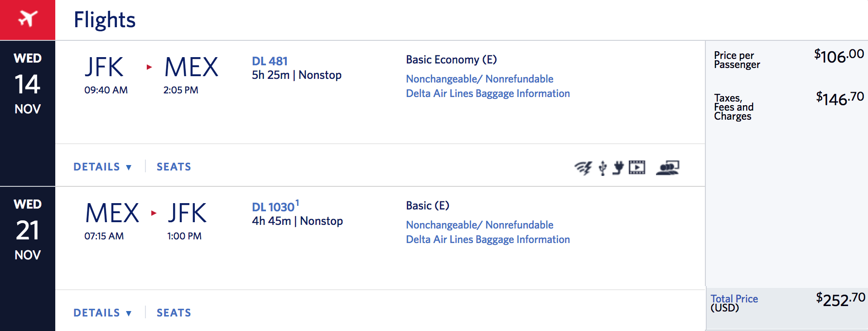868x331 pixels.
Task: Expand Details for the JFK to MEX flight
Action: pos(102,167)
